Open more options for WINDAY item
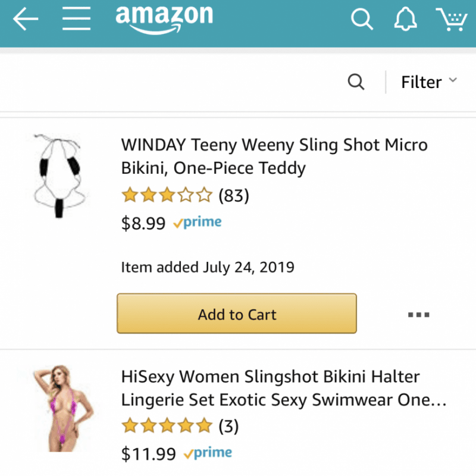This screenshot has height=476, width=476. [419, 315]
